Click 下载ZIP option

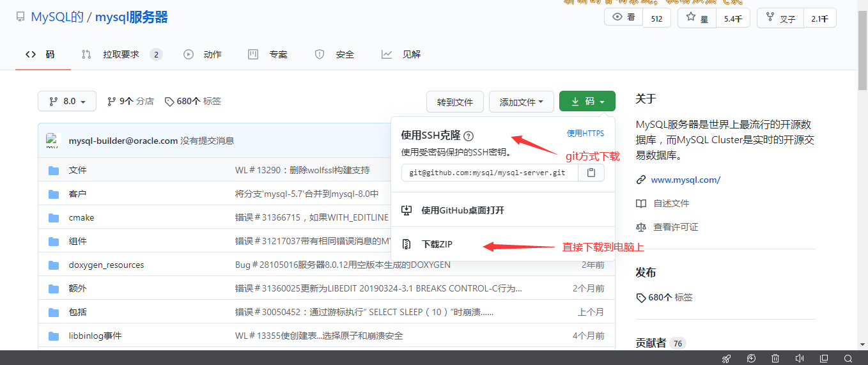pyautogui.click(x=437, y=244)
